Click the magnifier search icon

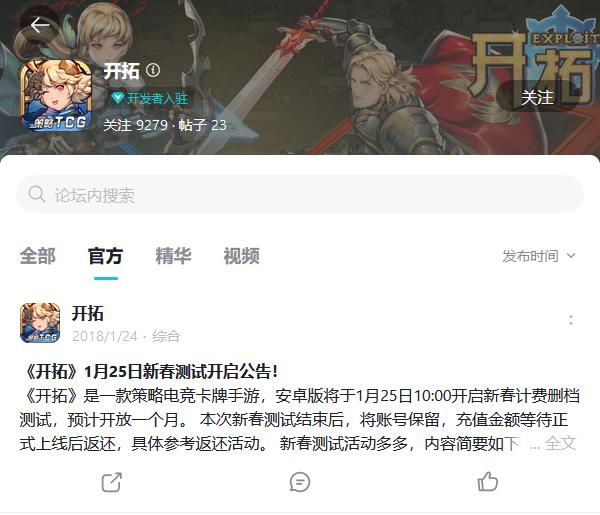(37, 194)
